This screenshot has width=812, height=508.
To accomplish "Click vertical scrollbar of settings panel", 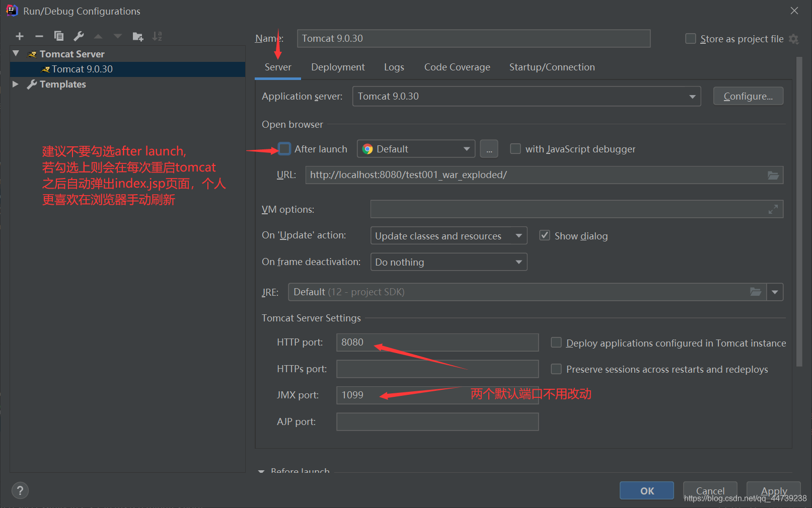I will point(799,211).
